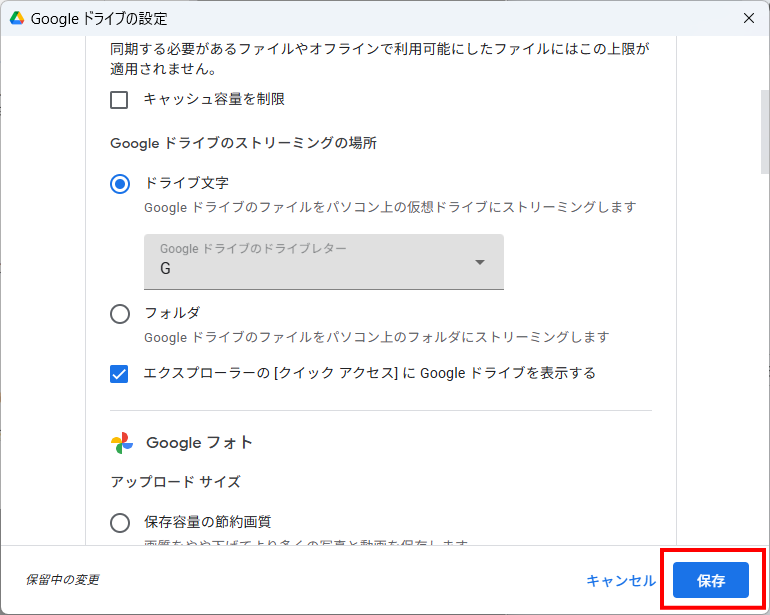Click the Google ドライブの設定 title text
Image resolution: width=770 pixels, height=615 pixels.
point(99,18)
